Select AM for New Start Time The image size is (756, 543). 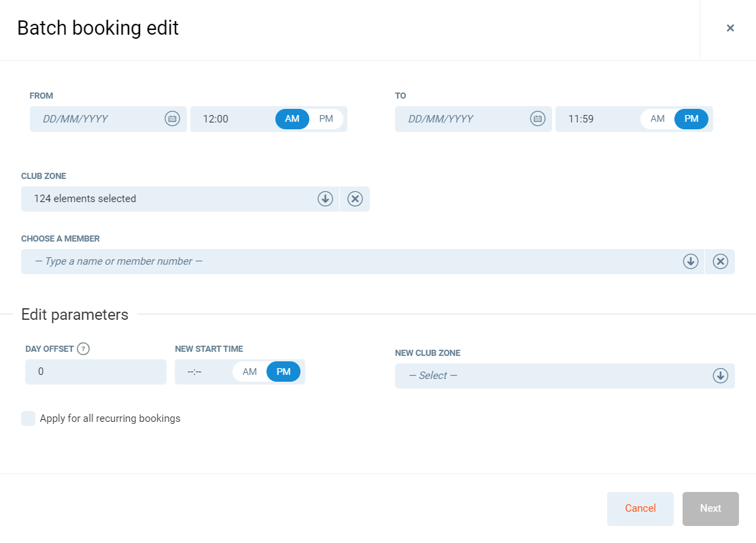[250, 372]
